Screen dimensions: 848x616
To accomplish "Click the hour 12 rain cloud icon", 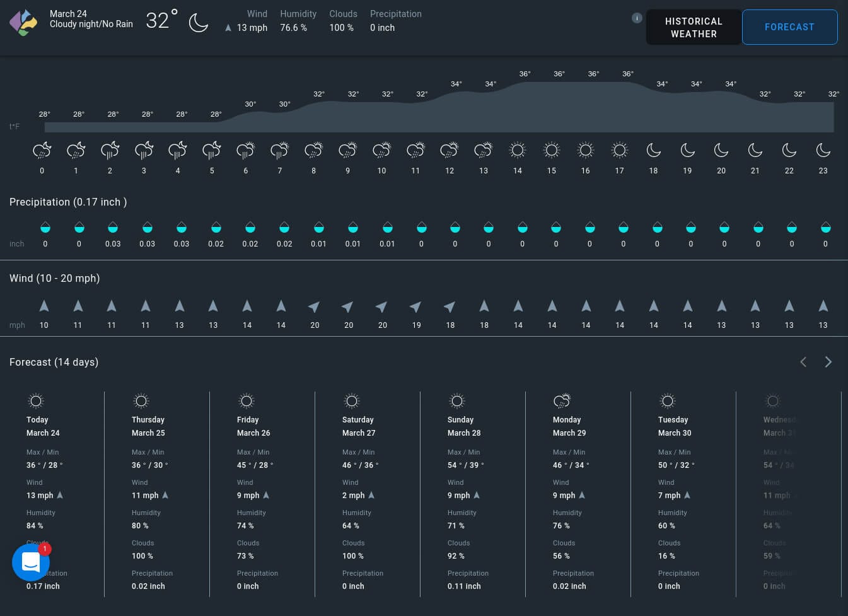I will pyautogui.click(x=450, y=150).
